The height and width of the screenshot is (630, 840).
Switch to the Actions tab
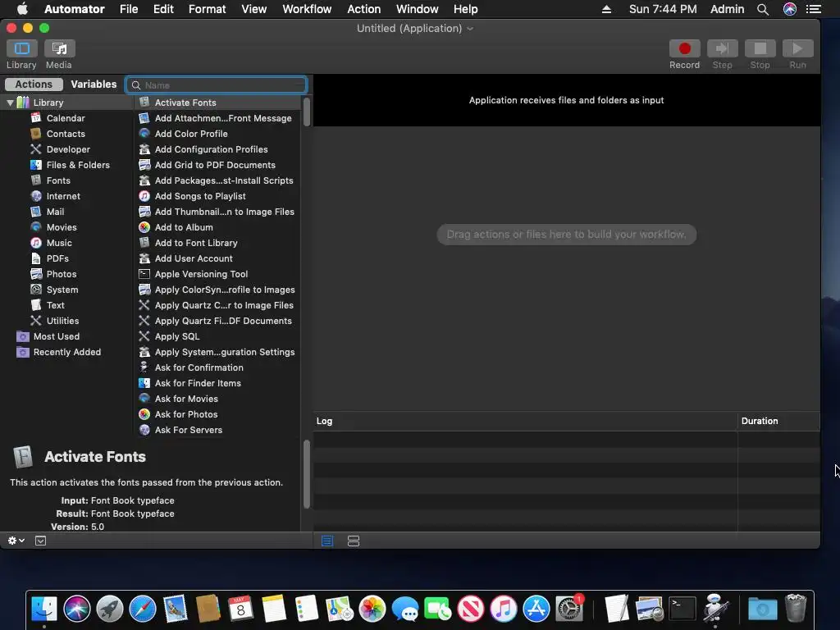pos(34,84)
